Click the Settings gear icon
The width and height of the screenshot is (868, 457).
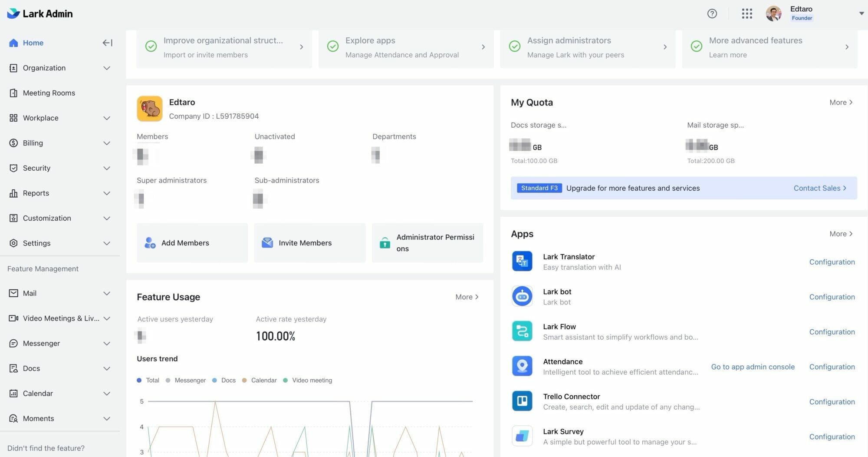click(x=13, y=243)
